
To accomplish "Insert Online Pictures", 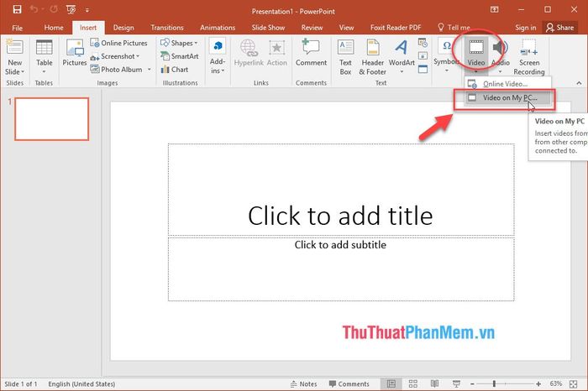I will [x=119, y=43].
